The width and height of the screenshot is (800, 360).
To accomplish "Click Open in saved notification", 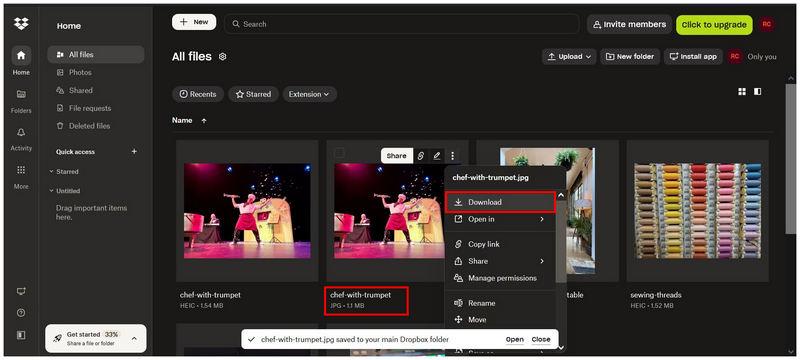I will tap(515, 339).
